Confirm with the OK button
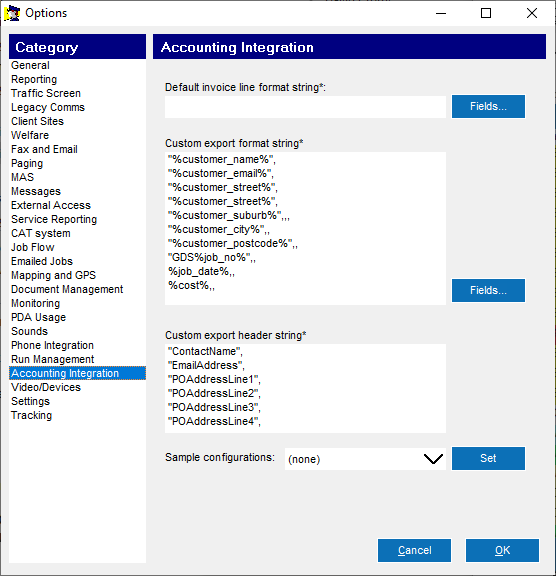The width and height of the screenshot is (556, 576). pos(502,550)
